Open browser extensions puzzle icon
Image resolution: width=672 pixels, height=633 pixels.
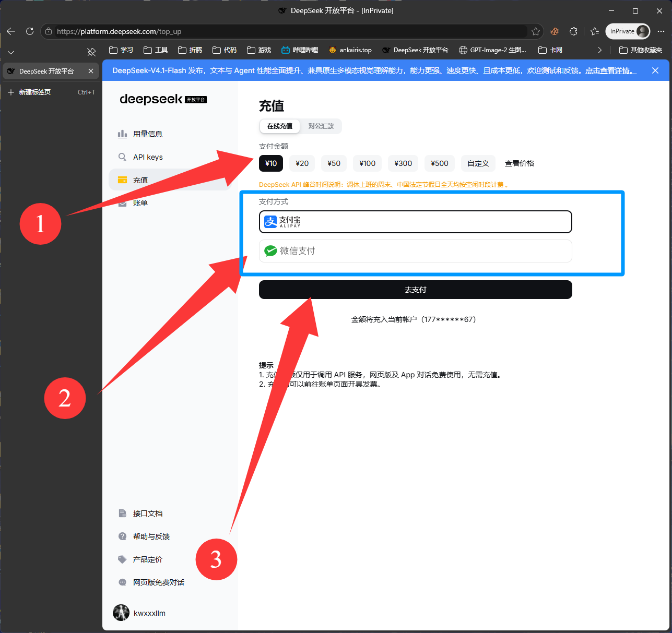pos(573,31)
